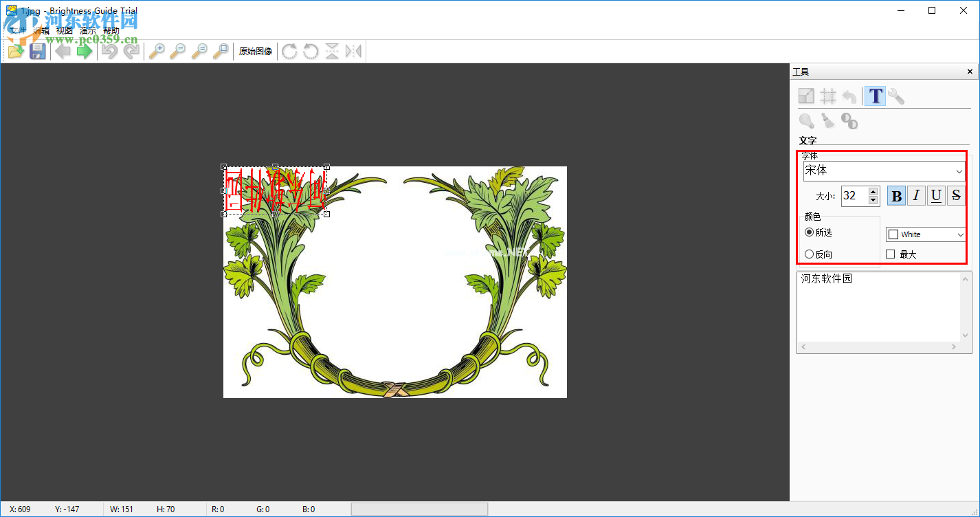This screenshot has width=980, height=517.
Task: Click the open file folder icon
Action: click(16, 52)
